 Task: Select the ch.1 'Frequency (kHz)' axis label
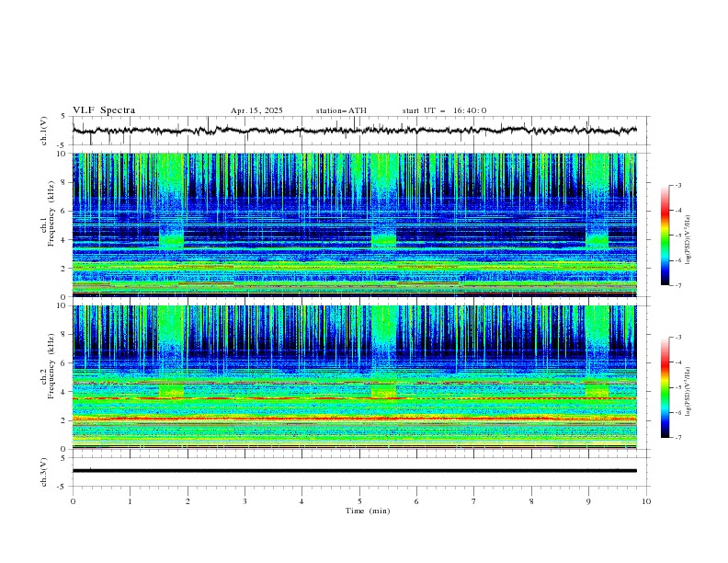point(51,214)
